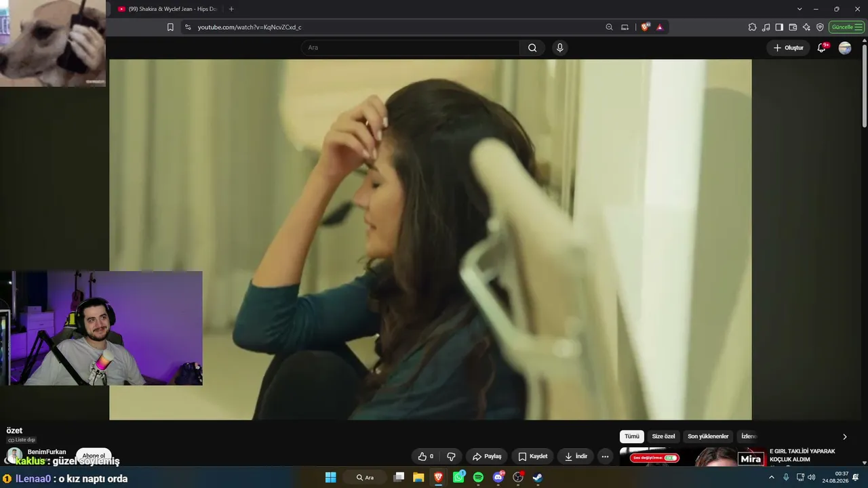Open the Brave Wallet icon
The height and width of the screenshot is (488, 868).
(793, 27)
